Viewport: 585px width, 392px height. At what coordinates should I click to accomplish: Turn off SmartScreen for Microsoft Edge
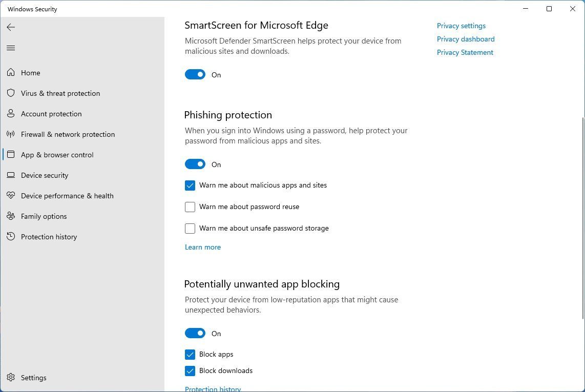pos(195,74)
